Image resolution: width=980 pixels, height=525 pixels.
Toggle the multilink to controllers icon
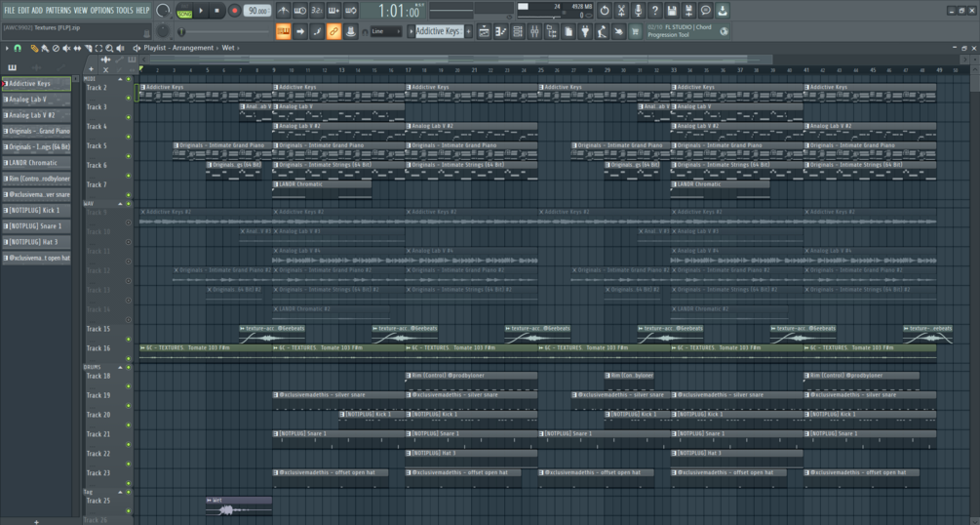pyautogui.click(x=333, y=31)
